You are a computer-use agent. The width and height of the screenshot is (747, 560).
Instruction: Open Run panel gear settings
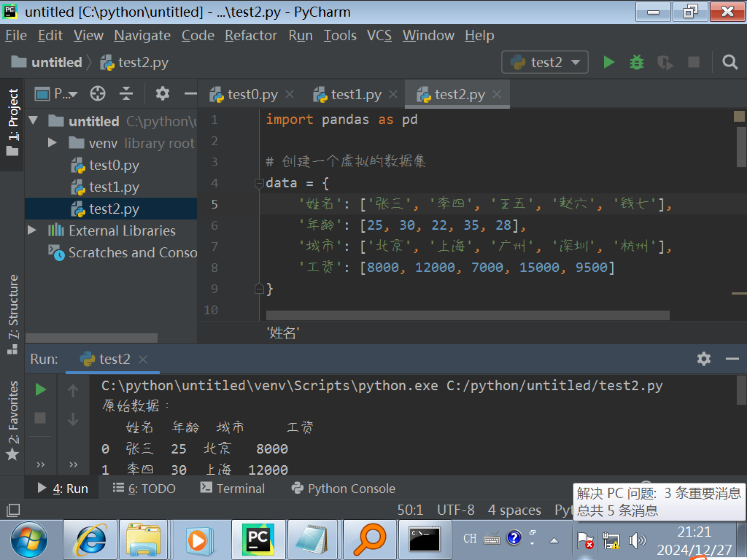click(x=704, y=359)
